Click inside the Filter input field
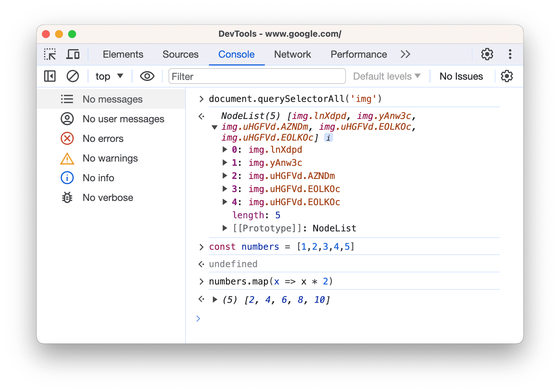This screenshot has height=392, width=560. point(257,76)
